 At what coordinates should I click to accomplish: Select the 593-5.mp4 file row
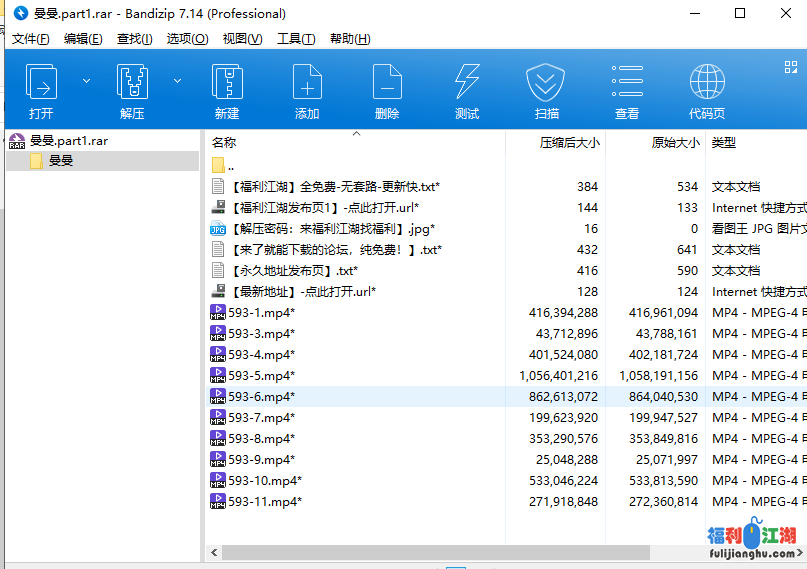[x=261, y=376]
